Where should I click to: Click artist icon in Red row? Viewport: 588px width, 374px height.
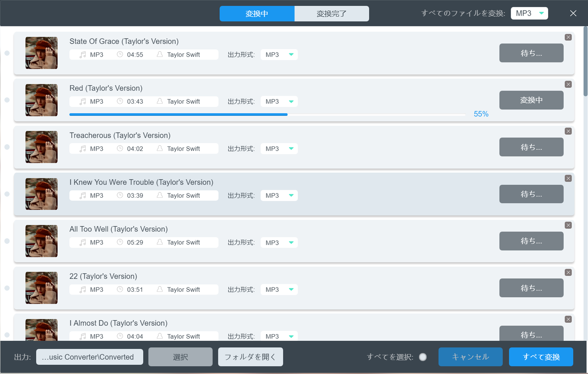[x=160, y=102]
